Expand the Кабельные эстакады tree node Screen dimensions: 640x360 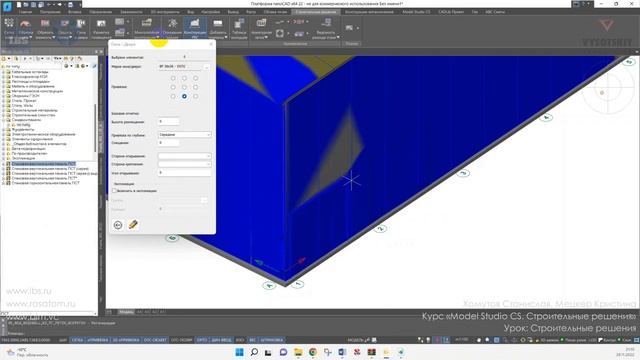tap(3, 72)
